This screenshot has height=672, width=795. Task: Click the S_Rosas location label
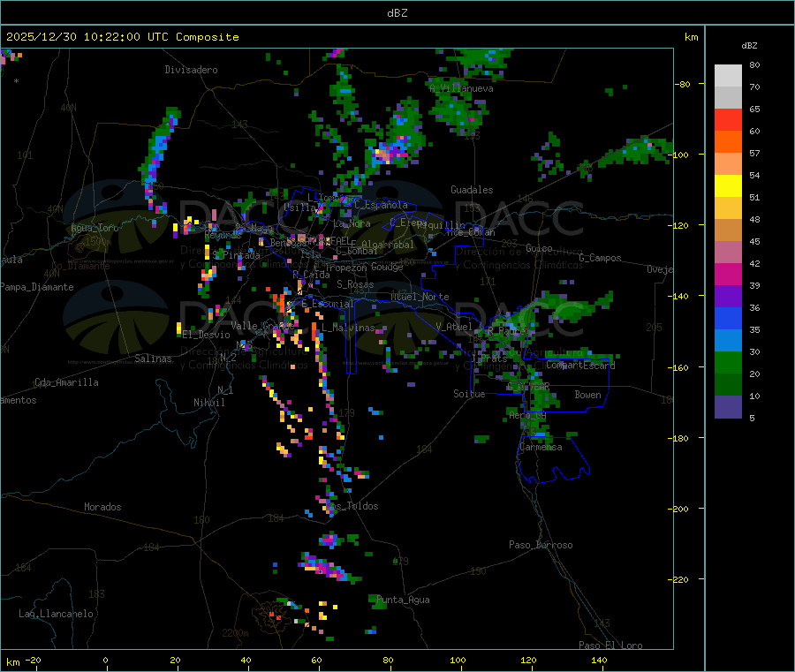[355, 284]
